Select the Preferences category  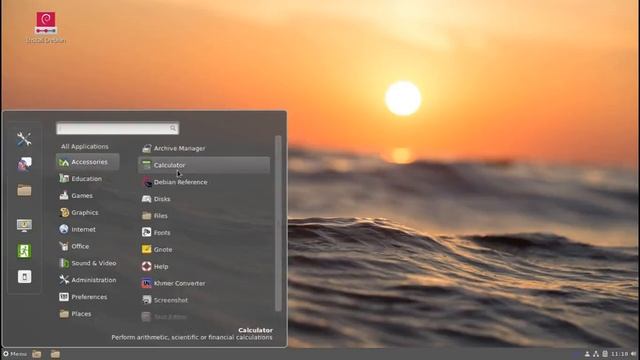(x=88, y=297)
